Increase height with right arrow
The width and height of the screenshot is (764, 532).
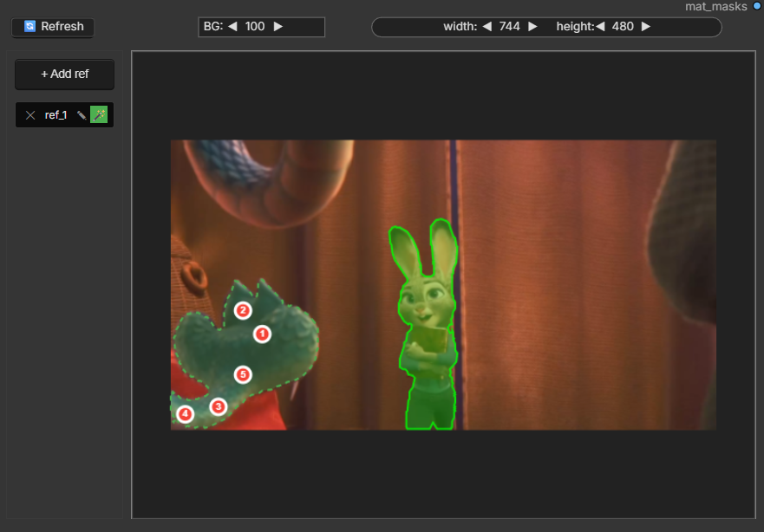coord(645,26)
